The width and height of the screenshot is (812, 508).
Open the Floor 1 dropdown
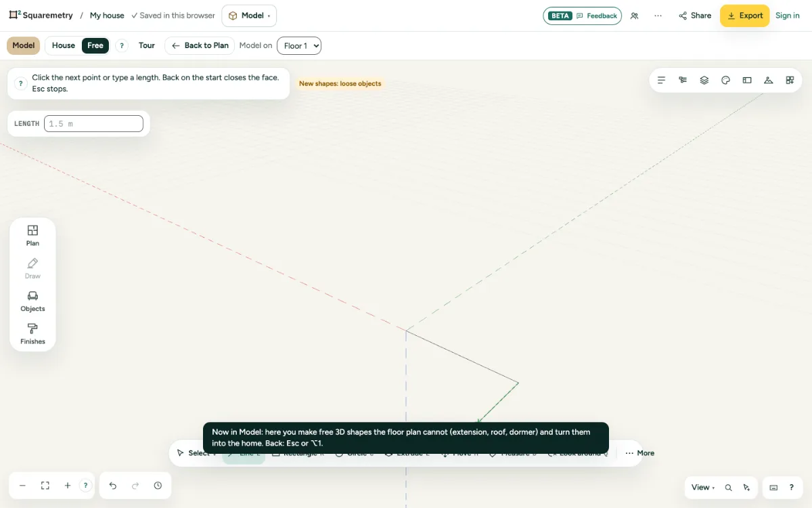pos(299,45)
